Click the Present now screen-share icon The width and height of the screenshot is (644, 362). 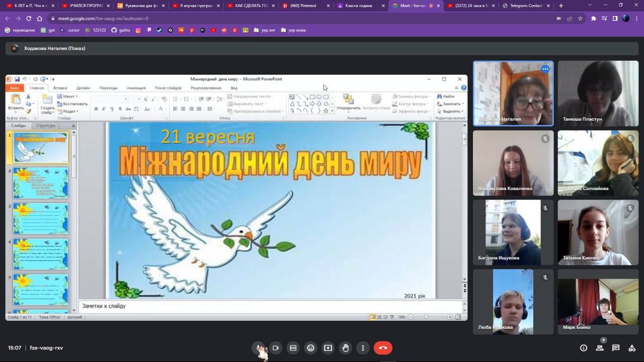[328, 348]
